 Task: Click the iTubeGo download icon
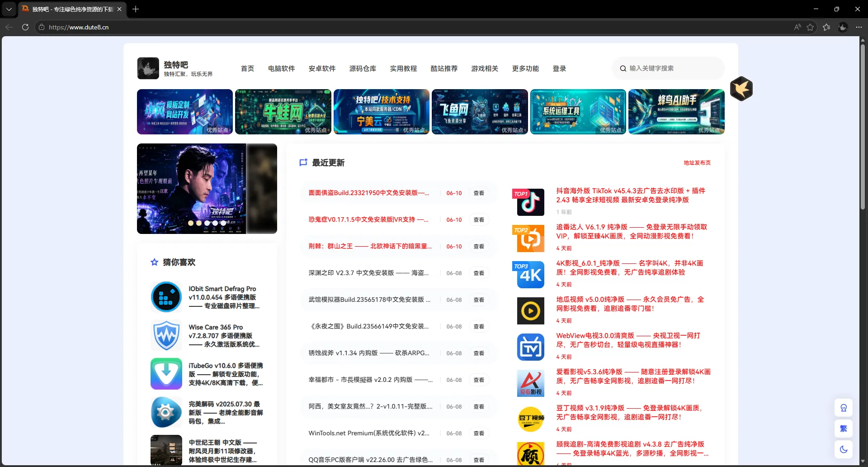point(166,374)
